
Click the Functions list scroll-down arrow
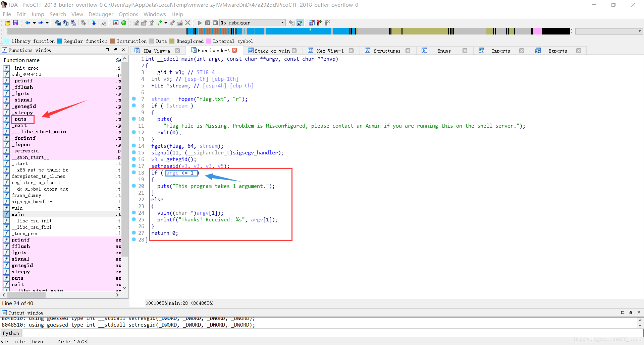125,288
